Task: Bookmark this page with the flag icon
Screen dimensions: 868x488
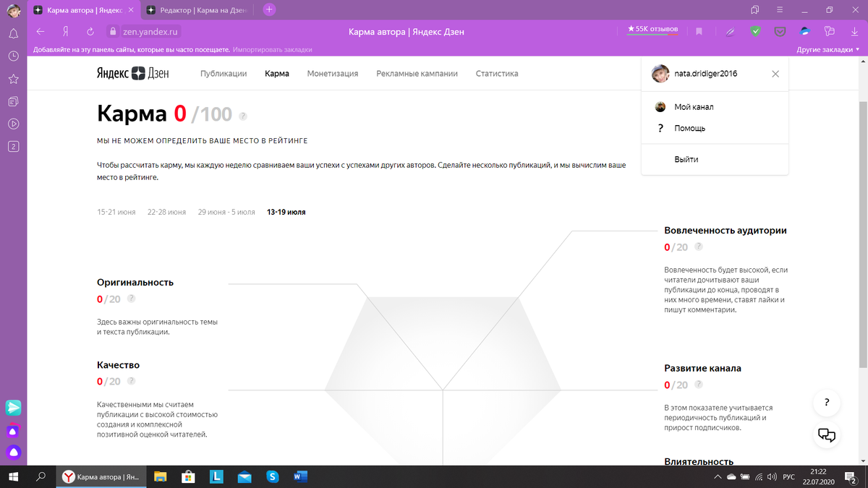Action: click(x=699, y=32)
